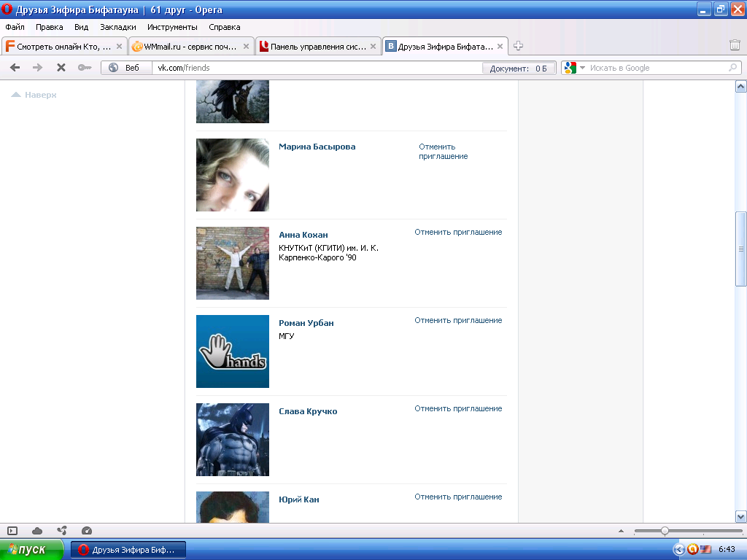Click the МГУ text under Роман Урбан
This screenshot has height=560, width=747.
coord(286,335)
